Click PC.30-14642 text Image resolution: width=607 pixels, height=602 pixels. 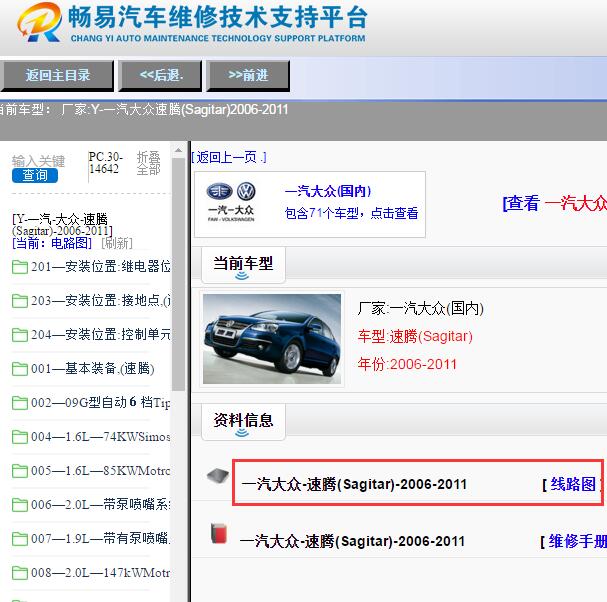106,163
